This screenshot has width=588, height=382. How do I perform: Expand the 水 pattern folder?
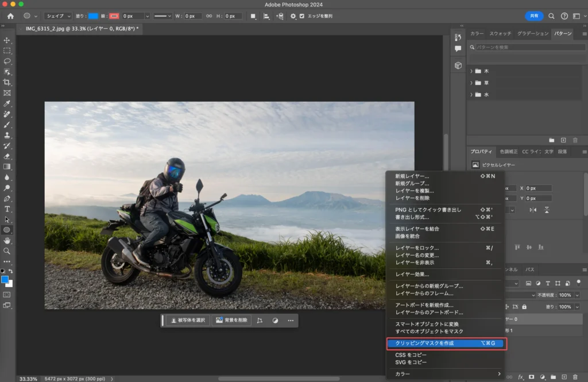pyautogui.click(x=471, y=95)
